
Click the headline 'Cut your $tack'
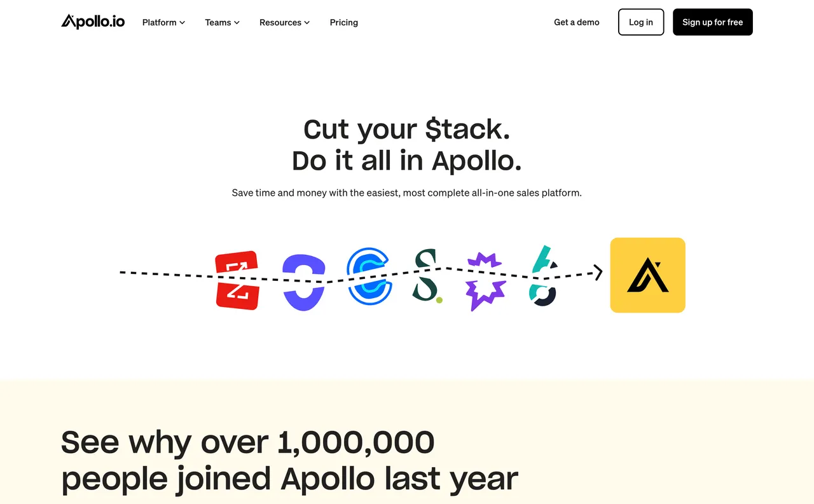pyautogui.click(x=406, y=130)
